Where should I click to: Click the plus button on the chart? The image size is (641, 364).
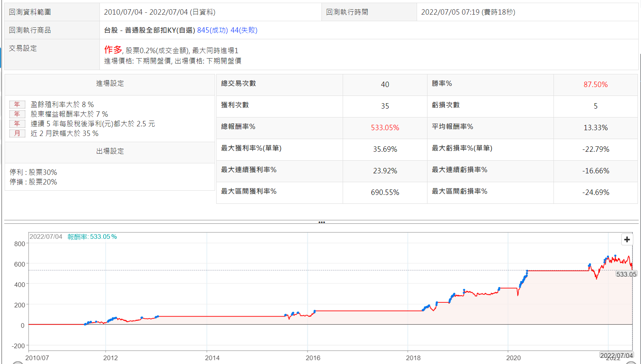point(627,240)
